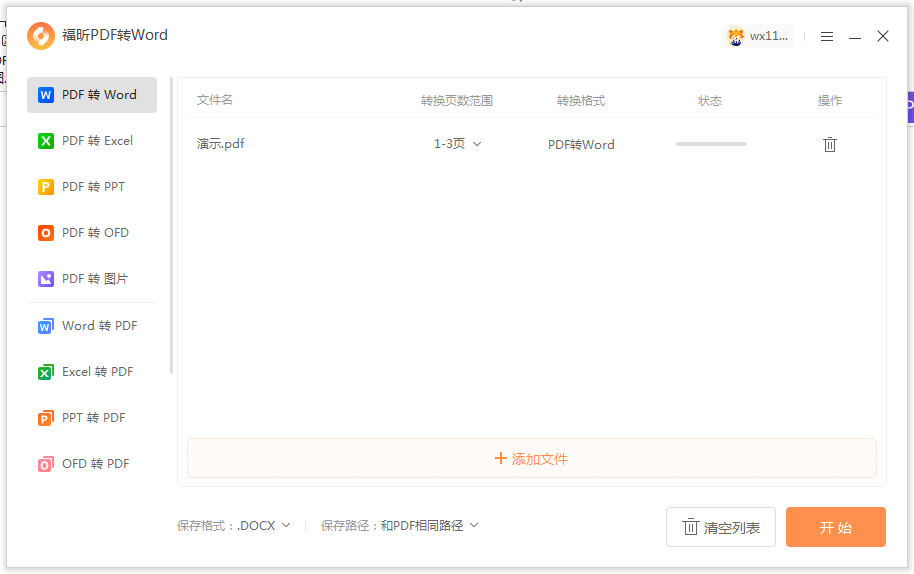Viewport: 914px width, 574px height.
Task: Click the 演示.pdf conversion progress bar
Action: tap(711, 144)
